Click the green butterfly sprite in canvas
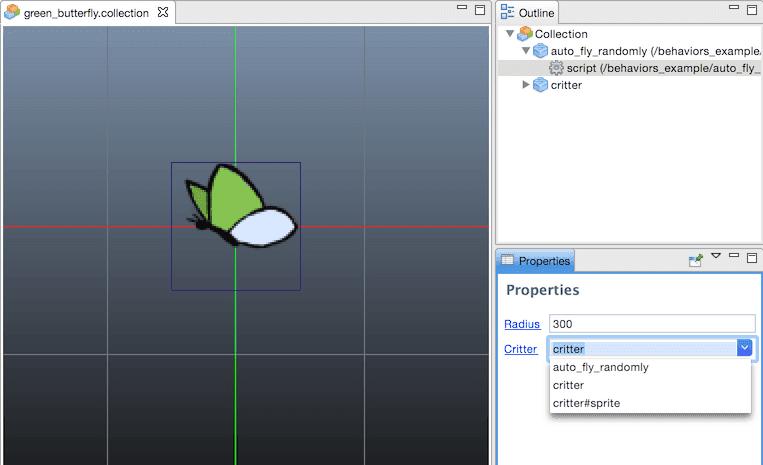763x465 pixels. (240, 208)
